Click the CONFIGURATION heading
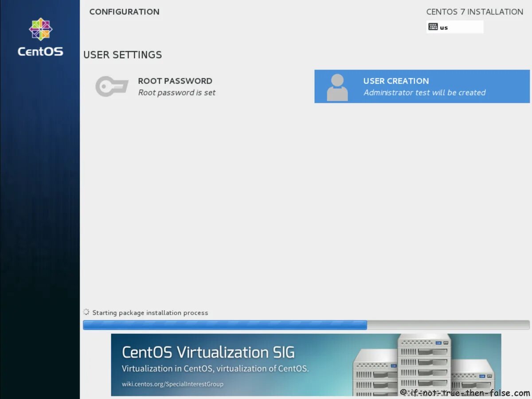The width and height of the screenshot is (532, 399). click(x=125, y=12)
